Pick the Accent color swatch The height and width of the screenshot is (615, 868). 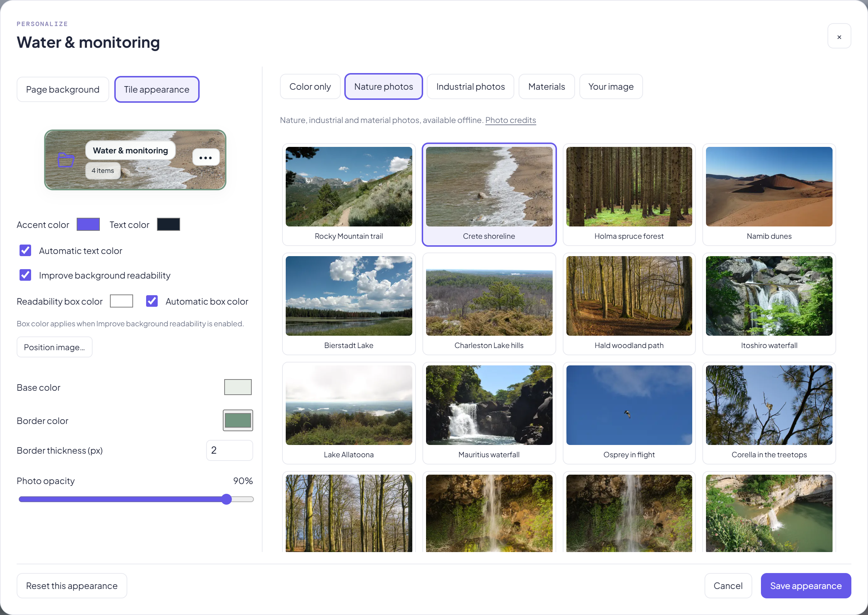88,224
